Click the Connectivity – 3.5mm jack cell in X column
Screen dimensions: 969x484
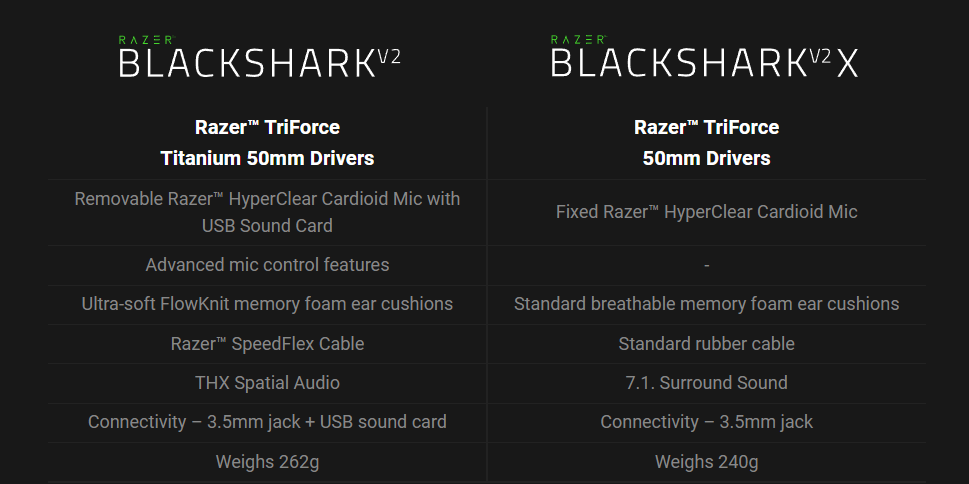pos(706,422)
